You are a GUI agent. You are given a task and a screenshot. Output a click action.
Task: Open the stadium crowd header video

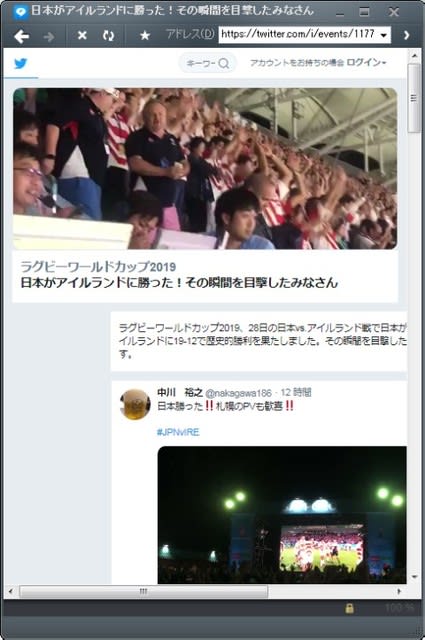(x=205, y=169)
